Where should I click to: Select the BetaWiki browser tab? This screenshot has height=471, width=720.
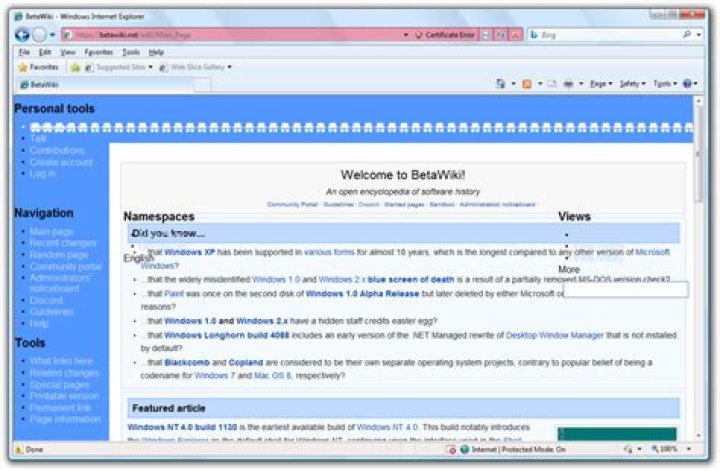coord(105,84)
